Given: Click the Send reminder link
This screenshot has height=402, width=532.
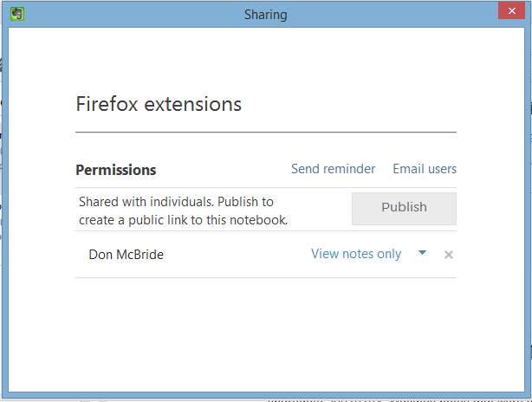Looking at the screenshot, I should [333, 169].
